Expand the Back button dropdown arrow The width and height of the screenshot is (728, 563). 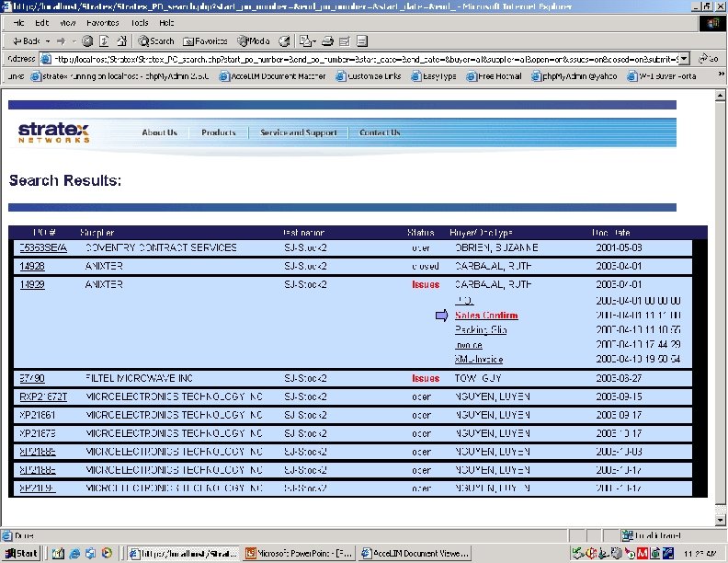48,41
